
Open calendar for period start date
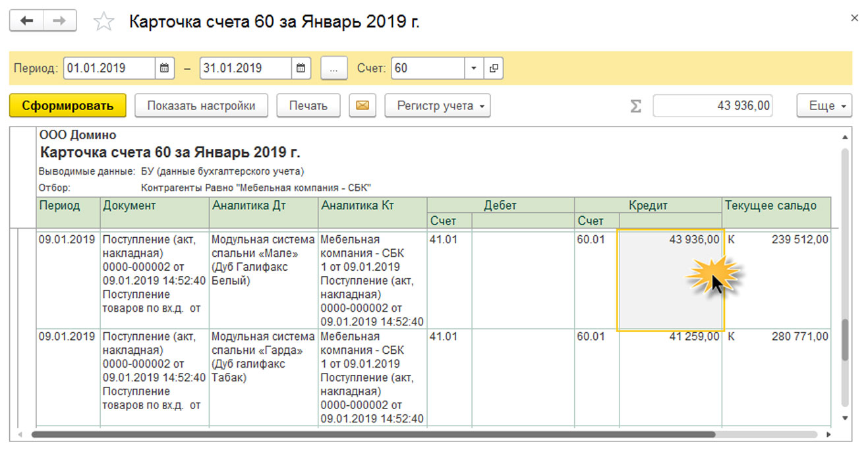165,68
